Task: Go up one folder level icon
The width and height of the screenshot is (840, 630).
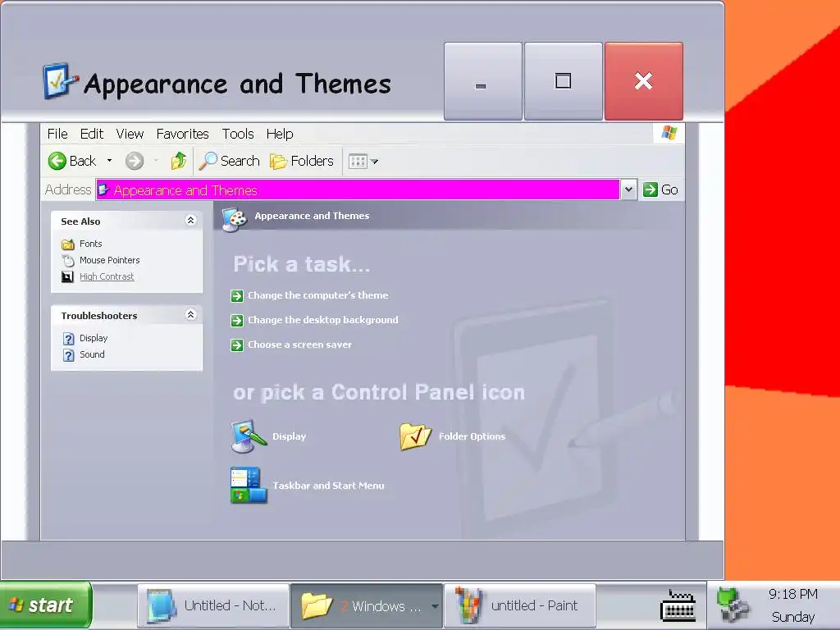Action: pos(178,161)
